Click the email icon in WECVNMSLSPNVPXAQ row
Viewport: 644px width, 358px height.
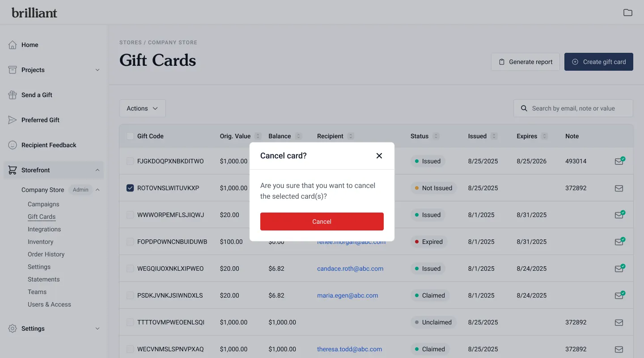pos(619,349)
